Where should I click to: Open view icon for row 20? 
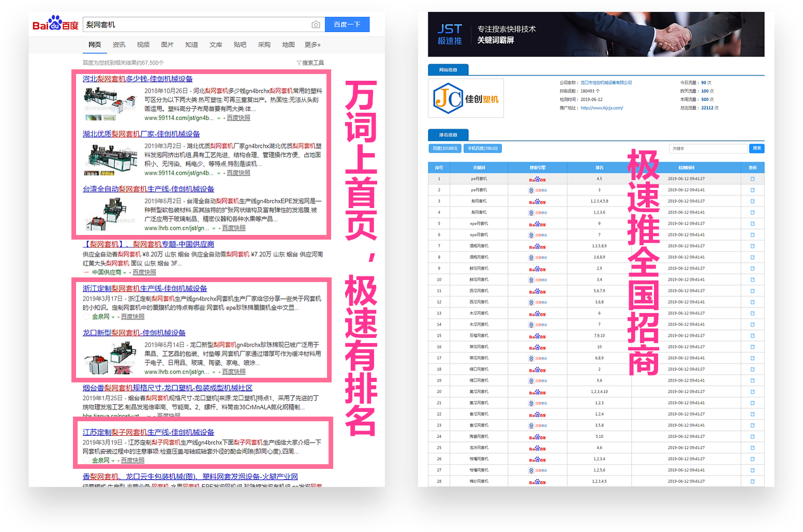click(752, 392)
